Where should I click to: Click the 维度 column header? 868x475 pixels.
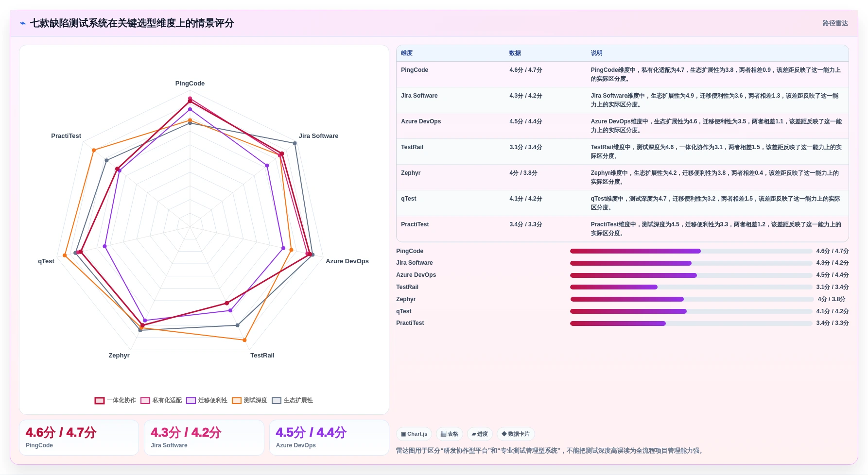(407, 53)
